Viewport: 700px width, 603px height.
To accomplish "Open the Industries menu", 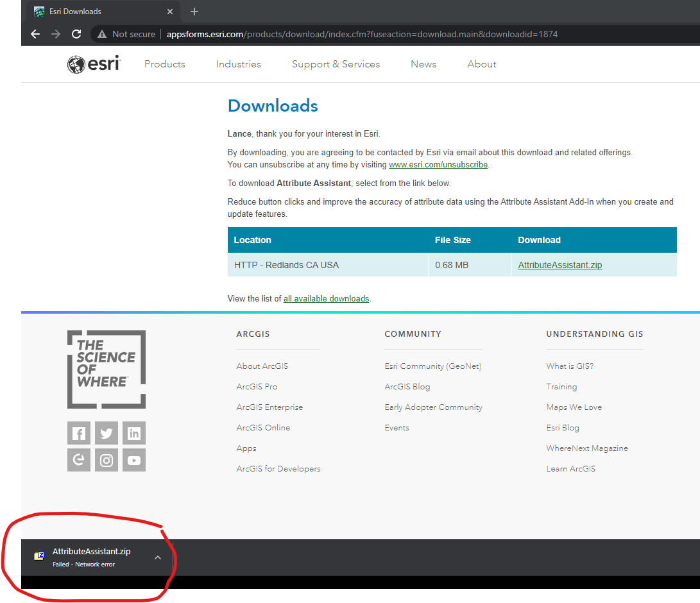I will 239,64.
